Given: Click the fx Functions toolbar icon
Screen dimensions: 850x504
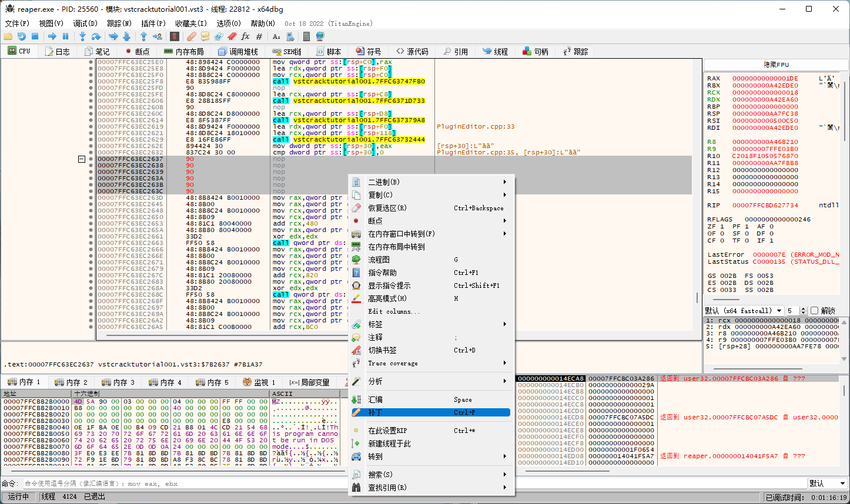Looking at the screenshot, I should tap(245, 36).
